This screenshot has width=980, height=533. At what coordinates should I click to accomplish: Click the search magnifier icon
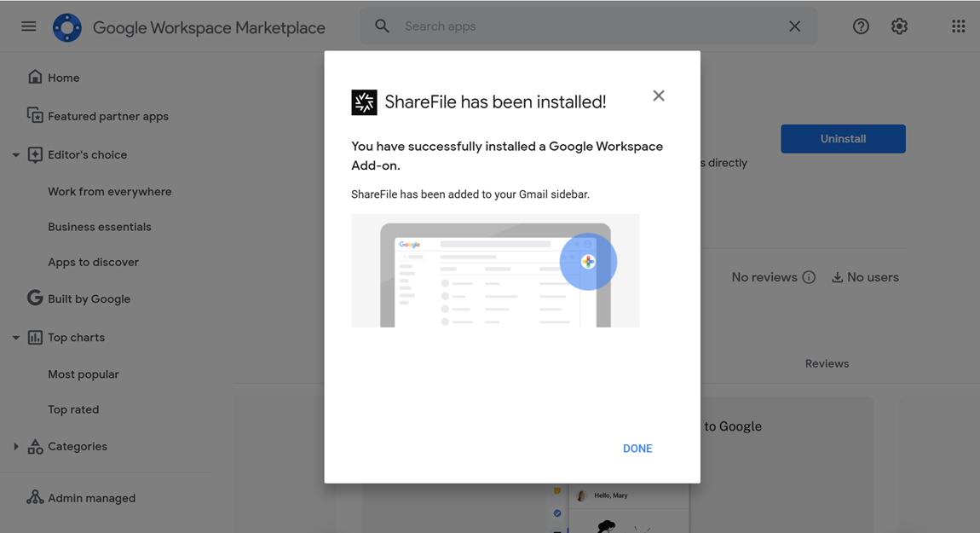click(382, 26)
